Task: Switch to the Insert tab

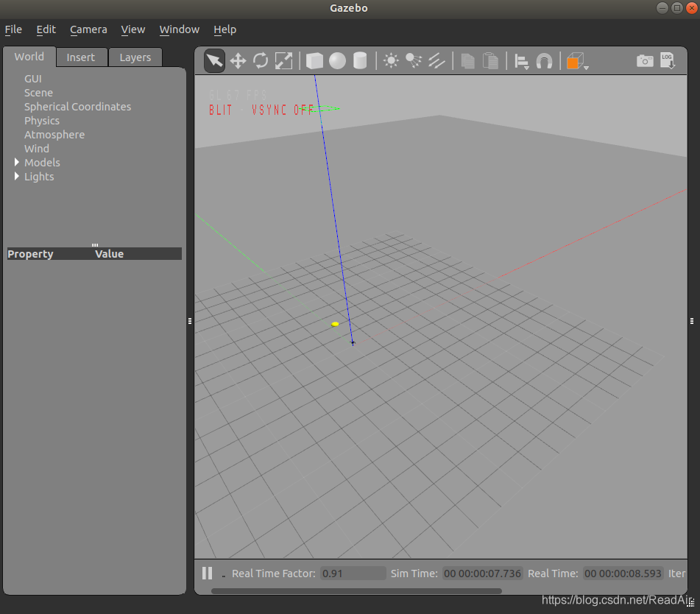Action: click(81, 57)
